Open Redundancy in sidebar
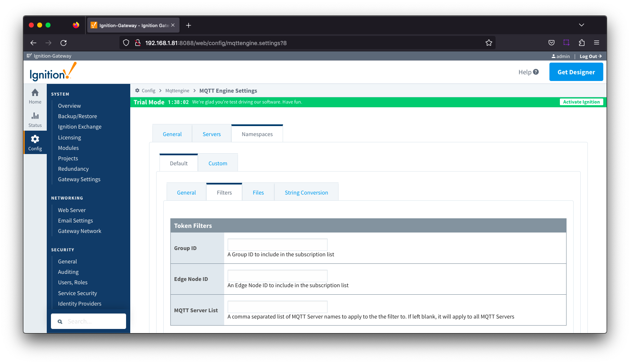The height and width of the screenshot is (364, 630). pos(73,169)
